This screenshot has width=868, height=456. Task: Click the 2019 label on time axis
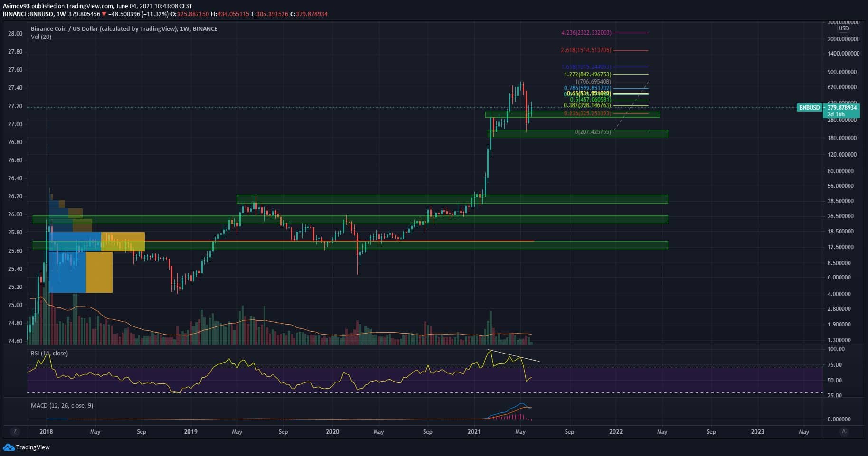[x=190, y=432]
